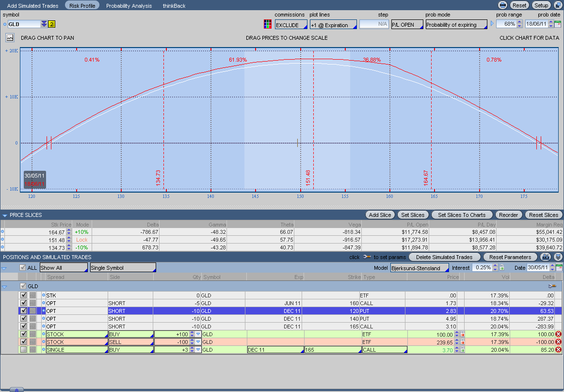Enable the unchecked SINGLE BUY trade checkbox
The height and width of the screenshot is (392, 564).
pyautogui.click(x=23, y=350)
